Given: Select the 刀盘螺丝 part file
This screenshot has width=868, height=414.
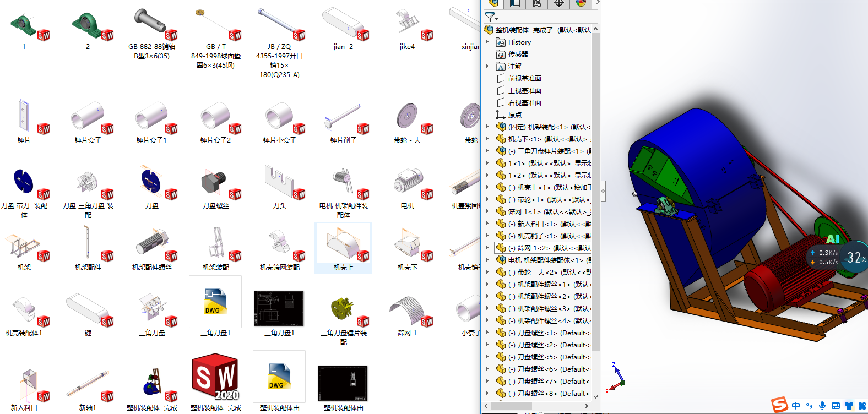Looking at the screenshot, I should (x=215, y=189).
